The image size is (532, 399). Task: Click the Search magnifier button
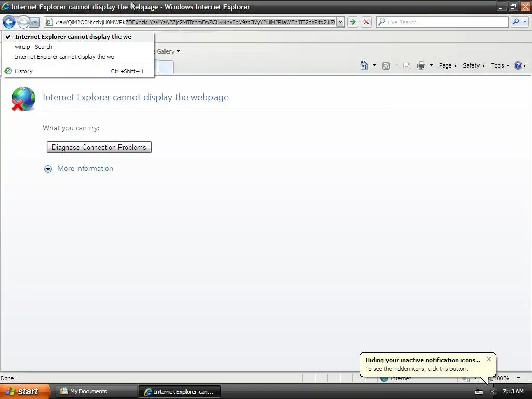[516, 22]
